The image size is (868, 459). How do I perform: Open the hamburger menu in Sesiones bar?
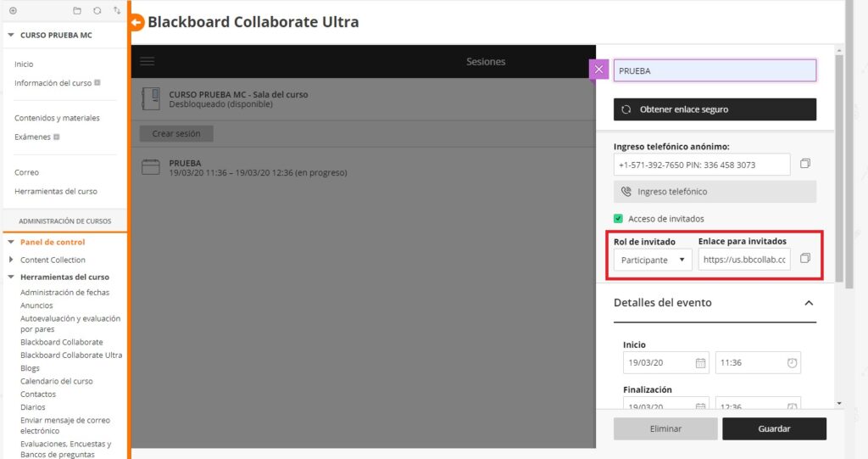coord(147,61)
